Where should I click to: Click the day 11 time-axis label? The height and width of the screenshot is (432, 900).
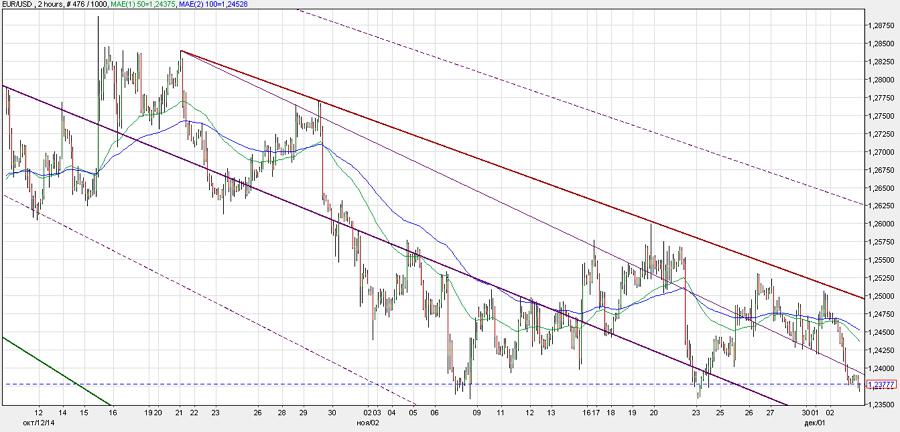click(501, 412)
